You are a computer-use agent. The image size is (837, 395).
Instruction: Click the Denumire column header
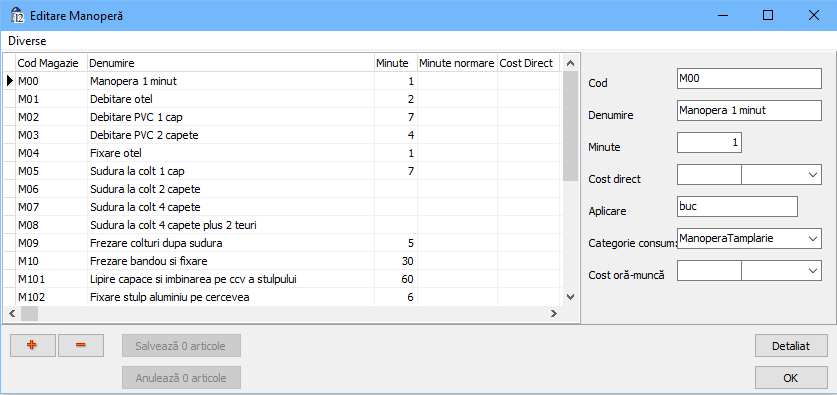(231, 64)
